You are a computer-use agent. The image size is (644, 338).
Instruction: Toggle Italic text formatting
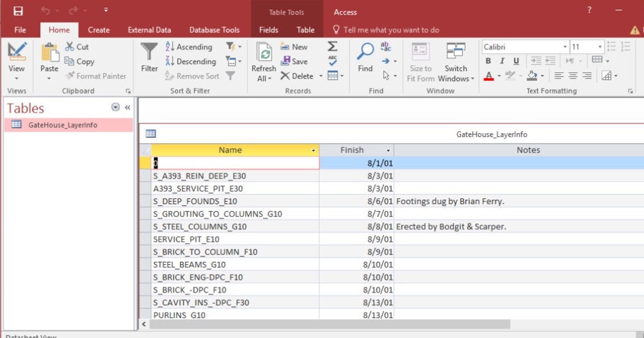pyautogui.click(x=502, y=61)
